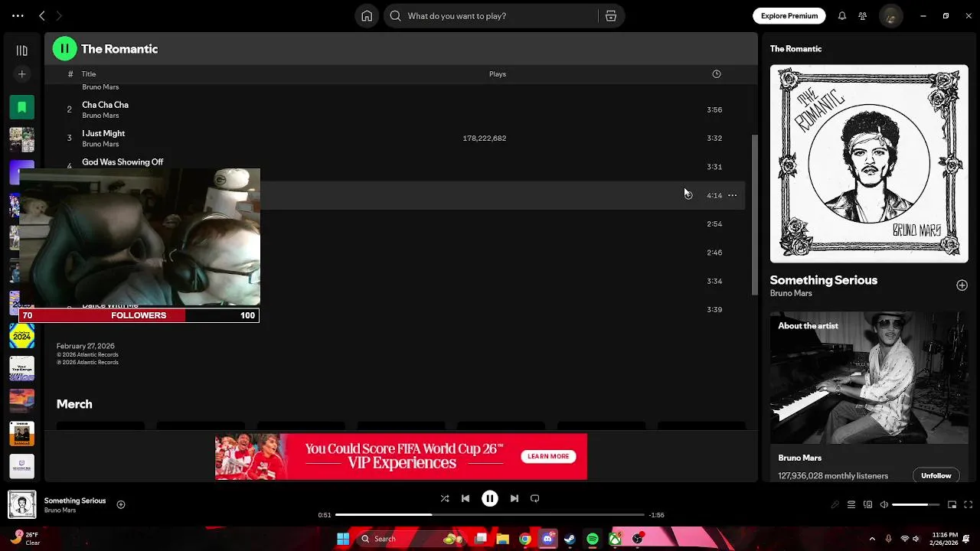Screen dimensions: 980x551
Task: Open the 2024 wrapped playlist thumbnail
Action: point(22,336)
